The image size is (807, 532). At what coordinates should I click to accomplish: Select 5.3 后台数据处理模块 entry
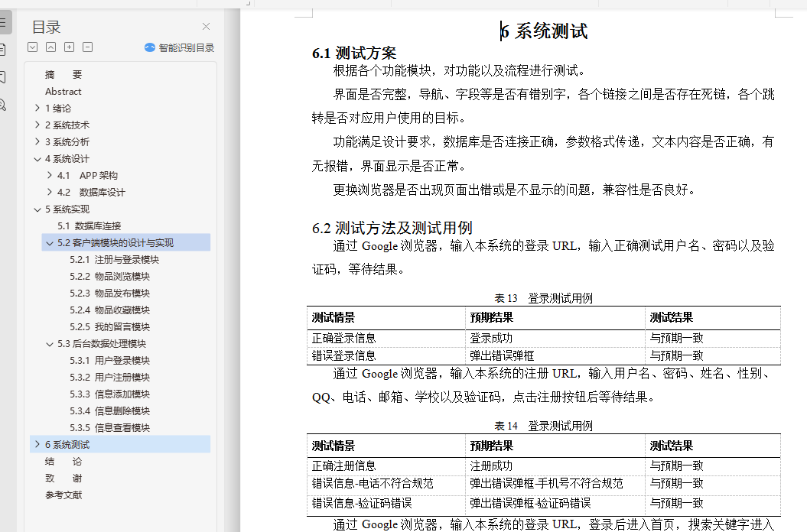click(x=102, y=344)
